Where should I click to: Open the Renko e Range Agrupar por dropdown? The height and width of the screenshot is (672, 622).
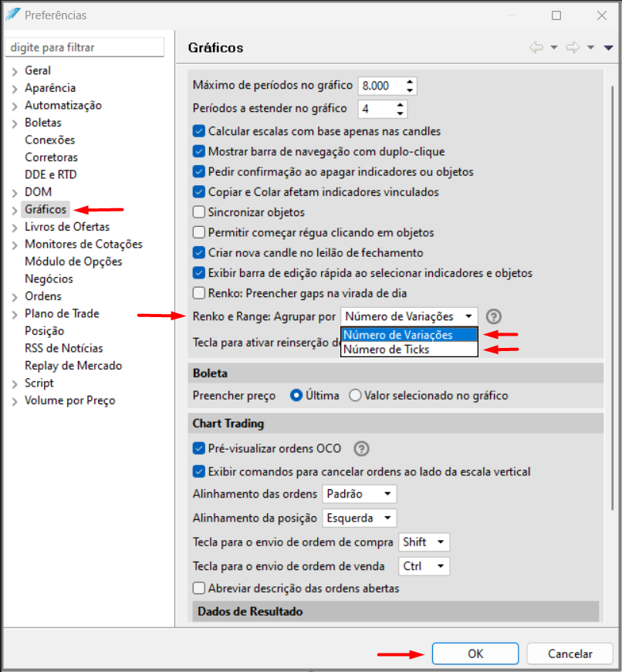click(x=409, y=316)
